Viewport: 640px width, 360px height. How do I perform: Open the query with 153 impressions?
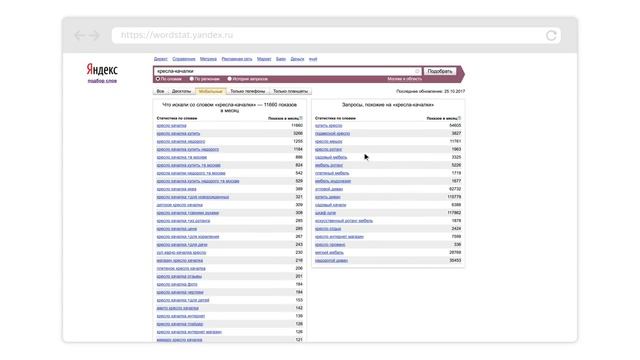pos(183,300)
